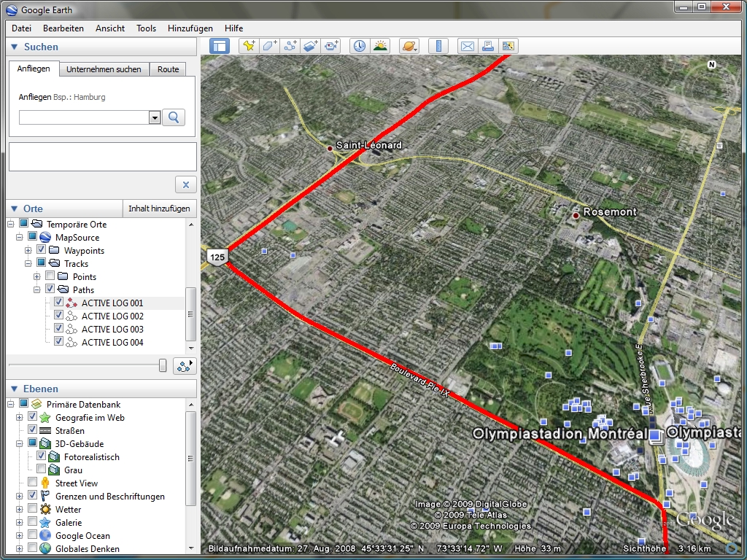Select the Anfliegen tab
Viewport: 747px width, 560px height.
click(34, 69)
